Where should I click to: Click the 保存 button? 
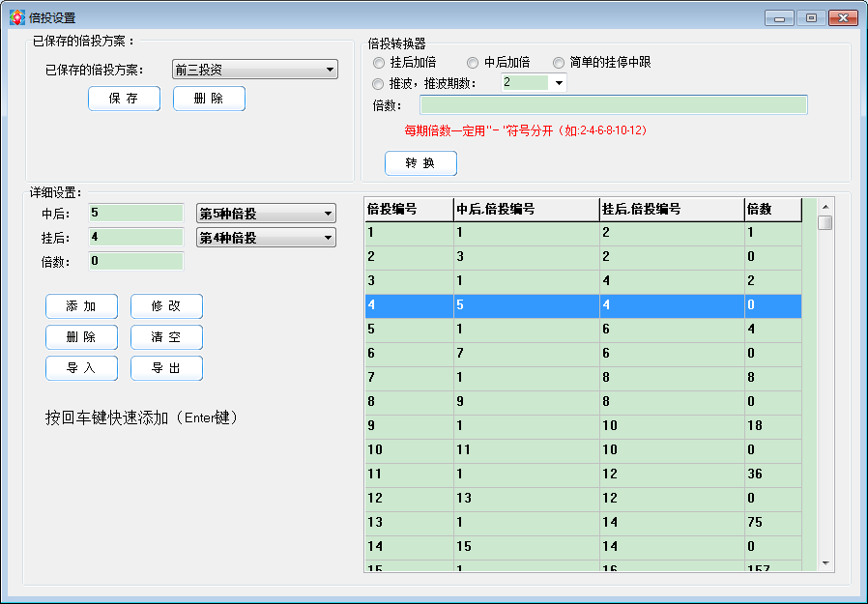[124, 99]
